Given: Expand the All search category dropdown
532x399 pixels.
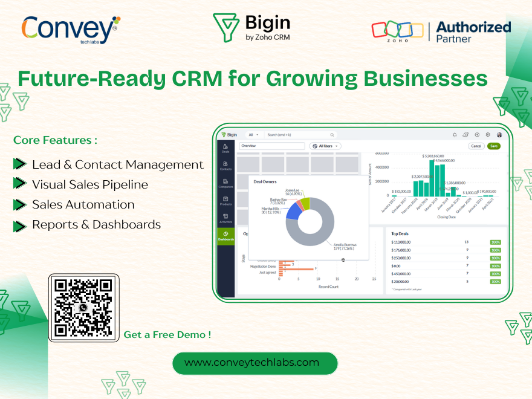Looking at the screenshot, I should [253, 135].
